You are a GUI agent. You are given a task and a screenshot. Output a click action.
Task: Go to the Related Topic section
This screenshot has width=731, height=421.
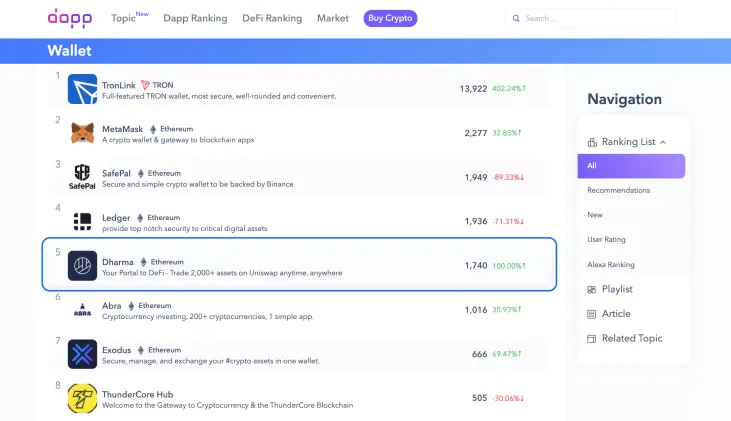point(632,338)
